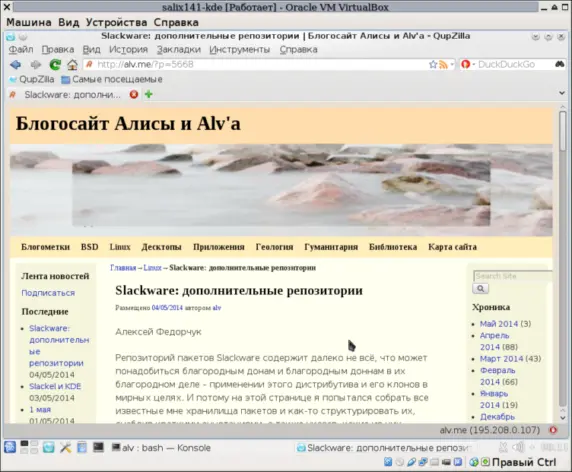Click the Подписаться link
572x472 pixels.
point(48,293)
